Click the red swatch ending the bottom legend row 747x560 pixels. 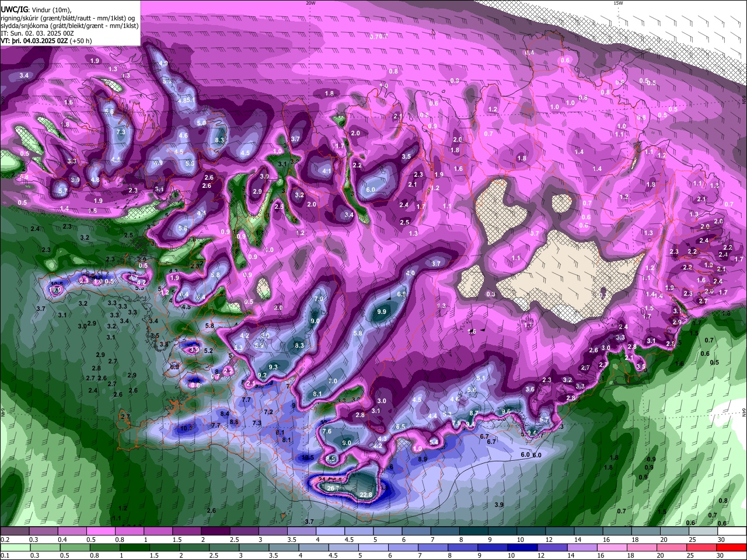[x=732, y=547]
